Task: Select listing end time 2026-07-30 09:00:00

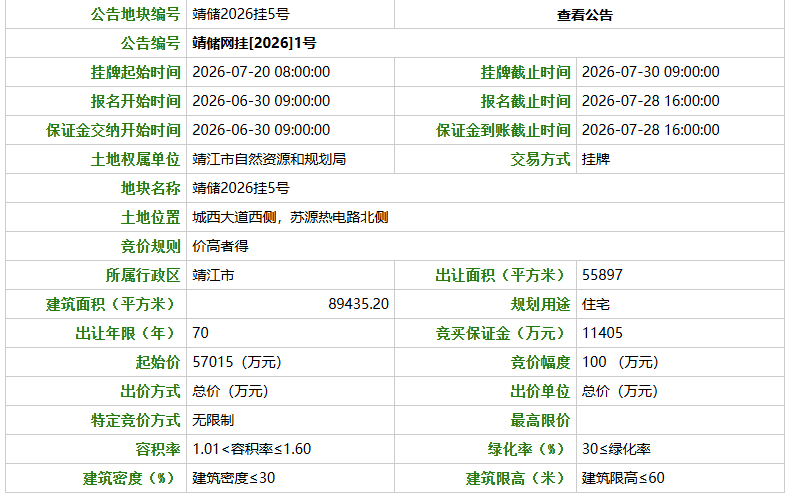Action: coord(650,72)
